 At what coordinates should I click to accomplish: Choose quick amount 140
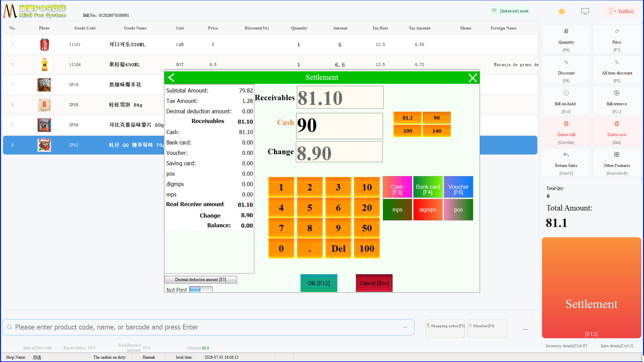coord(437,131)
